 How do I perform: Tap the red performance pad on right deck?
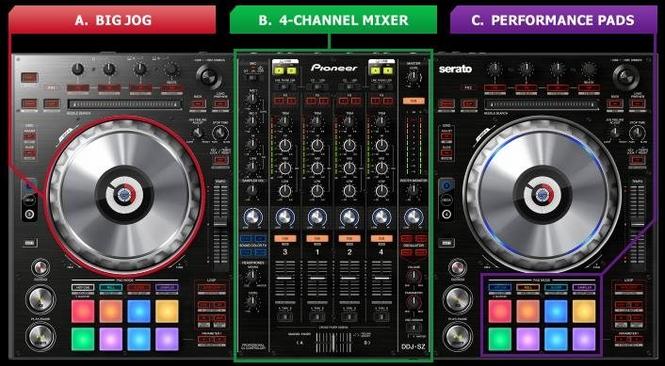pos(500,311)
